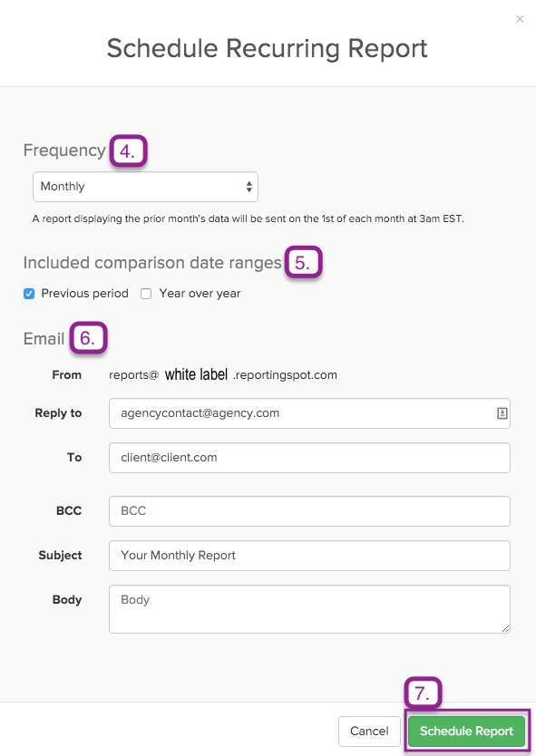Open the Monthly frequency dropdown

coord(145,187)
